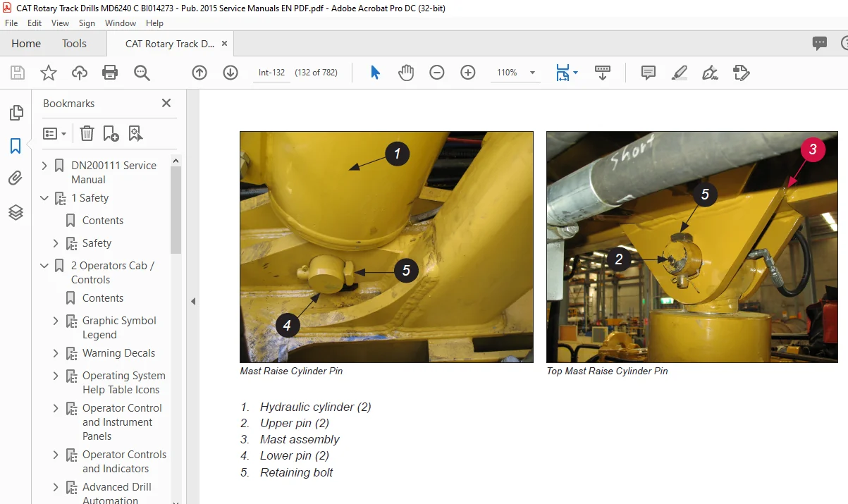Open the Layers panel icon
848x504 pixels.
coord(16,211)
